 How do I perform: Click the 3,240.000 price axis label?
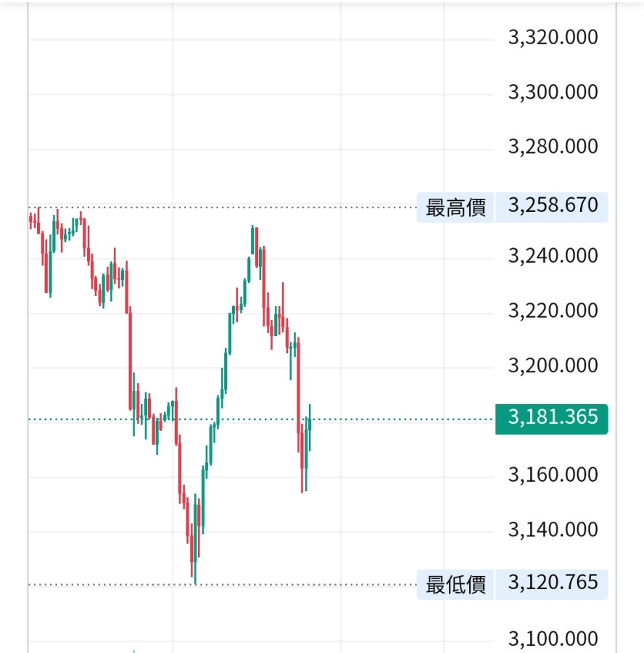[553, 256]
